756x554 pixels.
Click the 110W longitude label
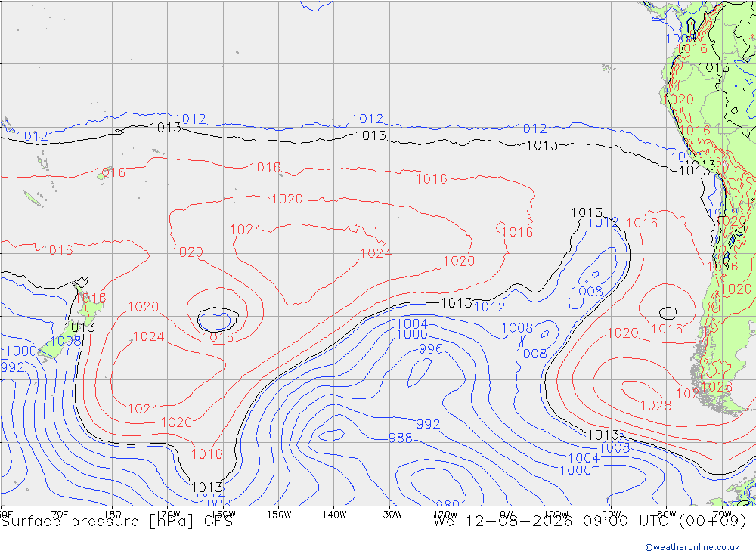click(x=500, y=515)
